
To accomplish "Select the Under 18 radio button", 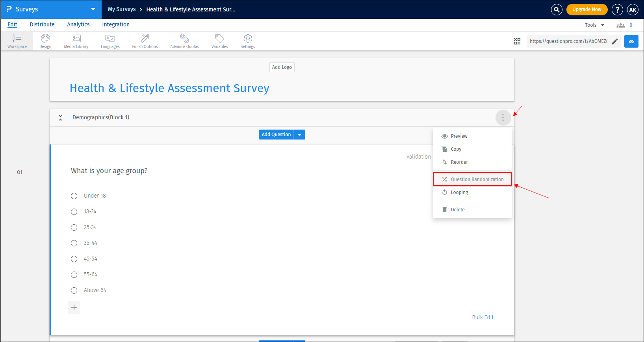I will tap(74, 196).
